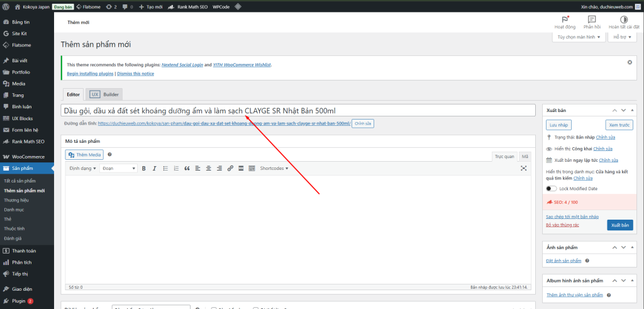Screen dimensions: 644x309
Task: Dismiss the theme plugin recommendation notice
Action: 630,62
